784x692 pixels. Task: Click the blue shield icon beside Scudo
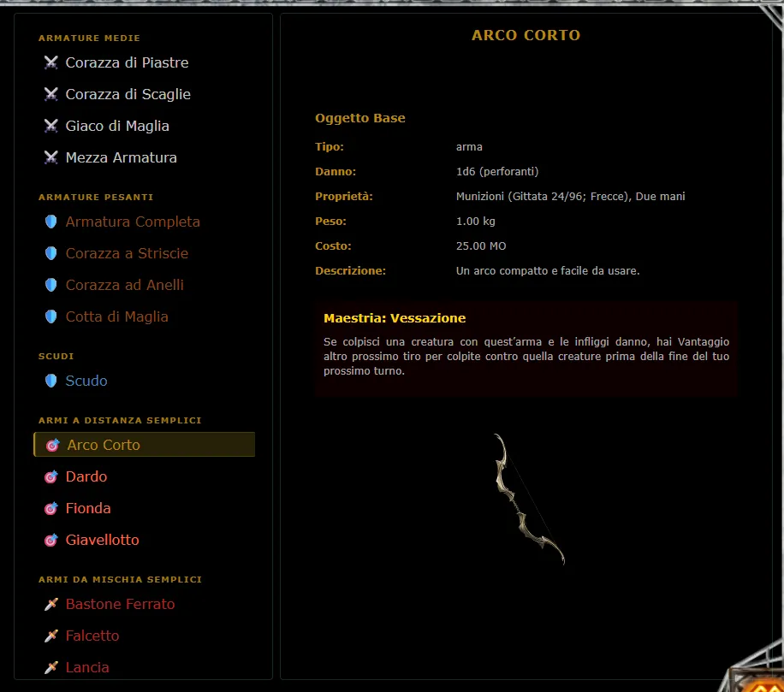pos(51,381)
